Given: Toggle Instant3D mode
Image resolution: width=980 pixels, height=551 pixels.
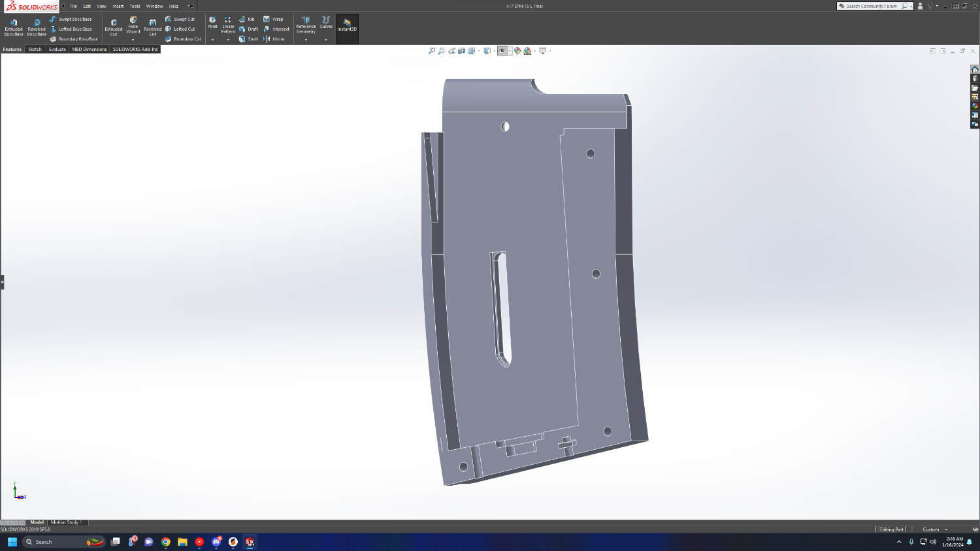Looking at the screenshot, I should [347, 26].
